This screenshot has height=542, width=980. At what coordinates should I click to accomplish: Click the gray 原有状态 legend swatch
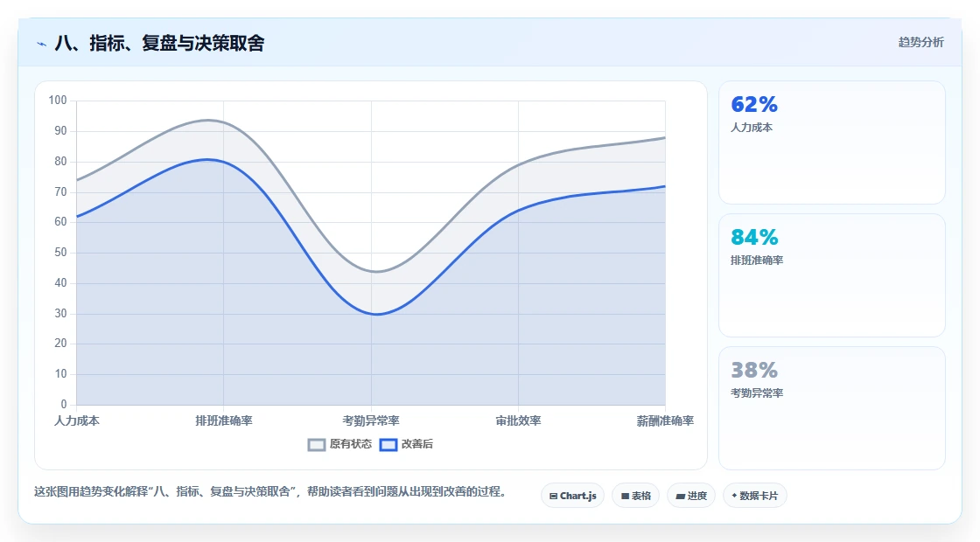(x=317, y=445)
